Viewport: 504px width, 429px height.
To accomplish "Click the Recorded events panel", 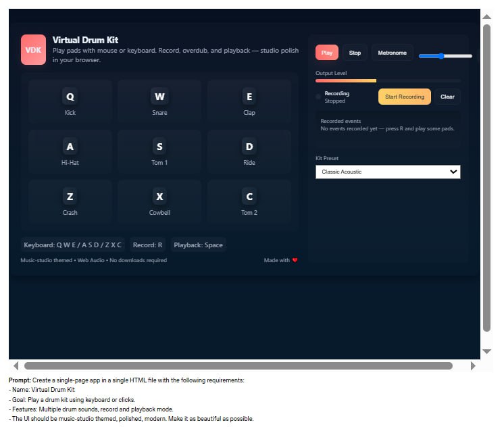I will click(388, 128).
